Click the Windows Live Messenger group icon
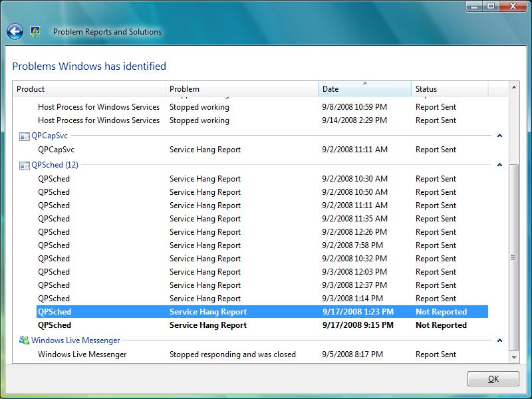Image resolution: width=532 pixels, height=399 pixels. [24, 340]
